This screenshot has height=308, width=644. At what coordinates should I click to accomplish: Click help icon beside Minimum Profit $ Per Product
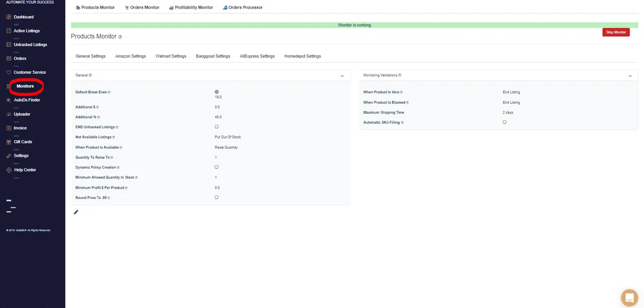[x=126, y=188]
